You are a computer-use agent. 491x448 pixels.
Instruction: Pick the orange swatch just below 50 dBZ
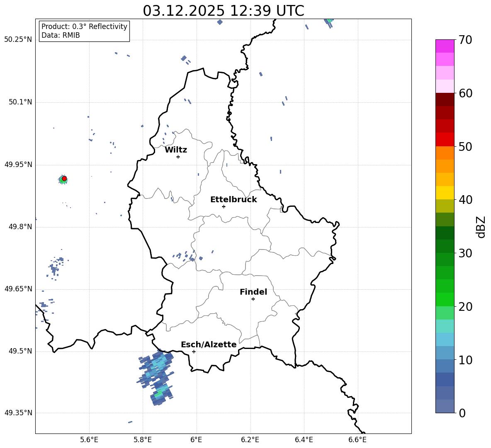click(x=445, y=153)
